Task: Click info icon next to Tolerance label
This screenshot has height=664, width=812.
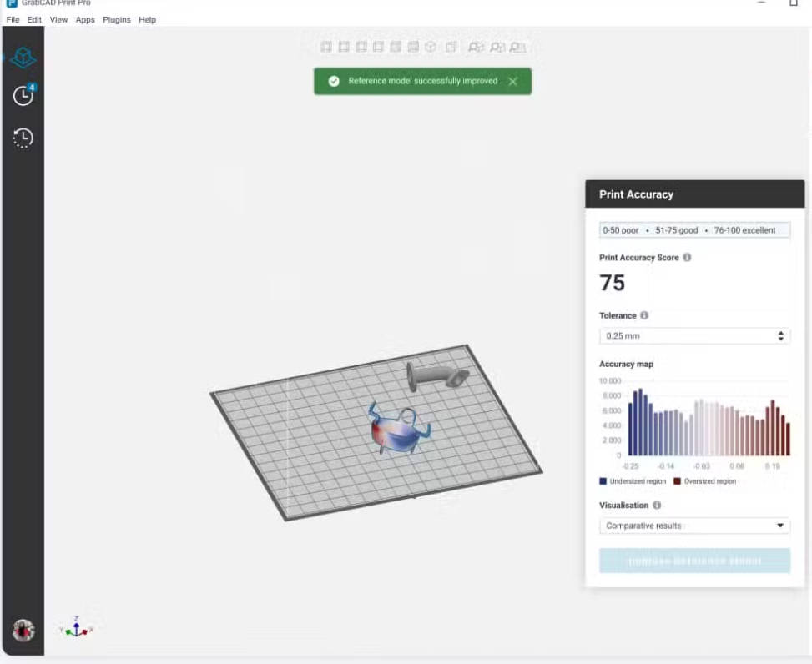Action: 644,316
